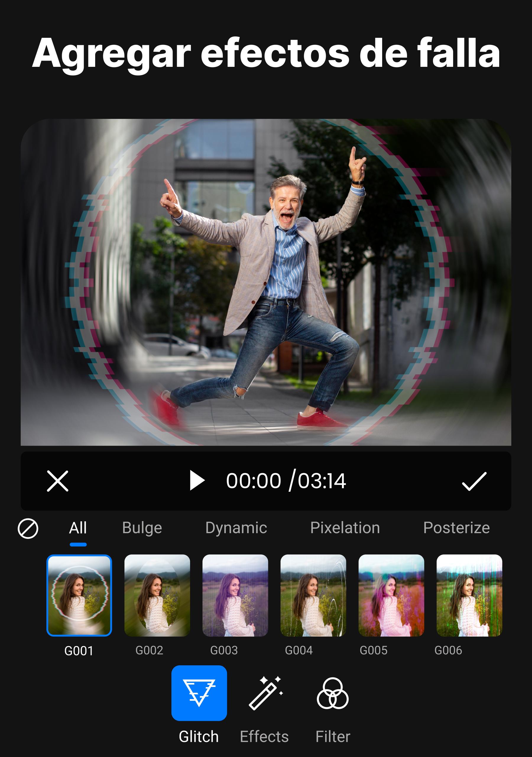Viewport: 532px width, 757px height.
Task: Open the Filter overlapping circles tool
Action: tap(332, 693)
